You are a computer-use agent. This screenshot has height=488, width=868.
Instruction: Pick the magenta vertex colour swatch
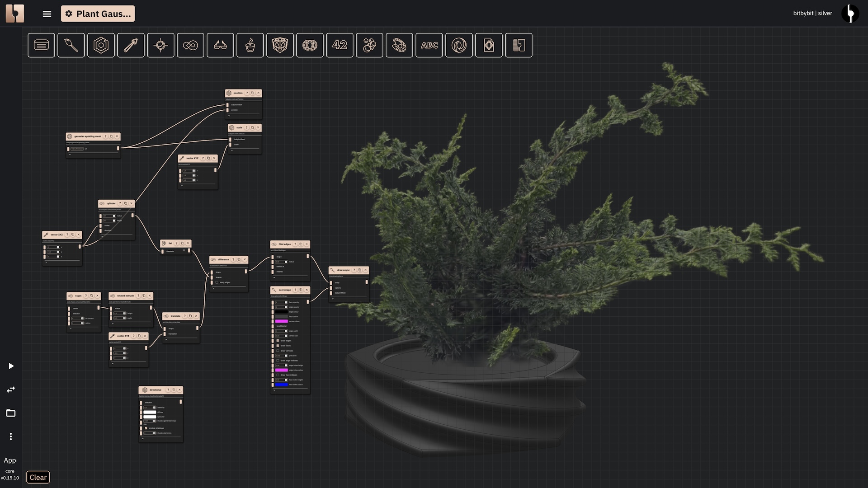[x=282, y=321]
